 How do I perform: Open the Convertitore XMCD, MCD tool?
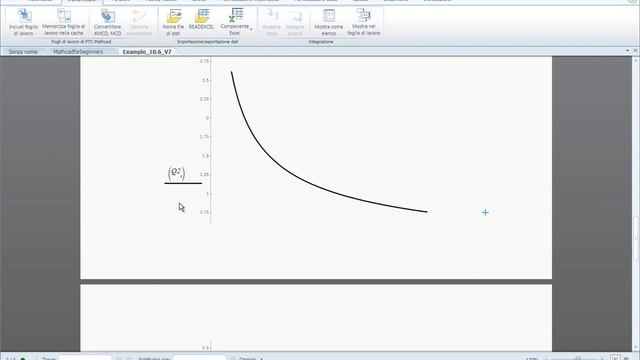tap(107, 22)
